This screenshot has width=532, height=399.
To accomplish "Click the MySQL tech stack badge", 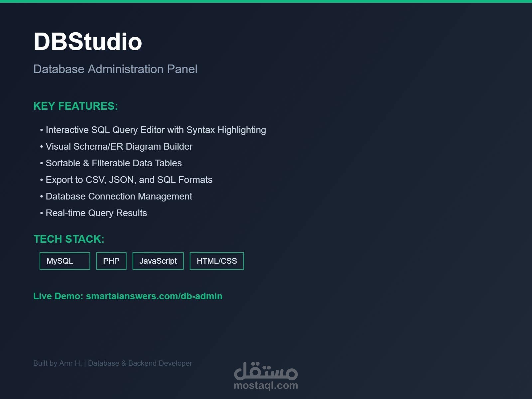I will click(65, 261).
